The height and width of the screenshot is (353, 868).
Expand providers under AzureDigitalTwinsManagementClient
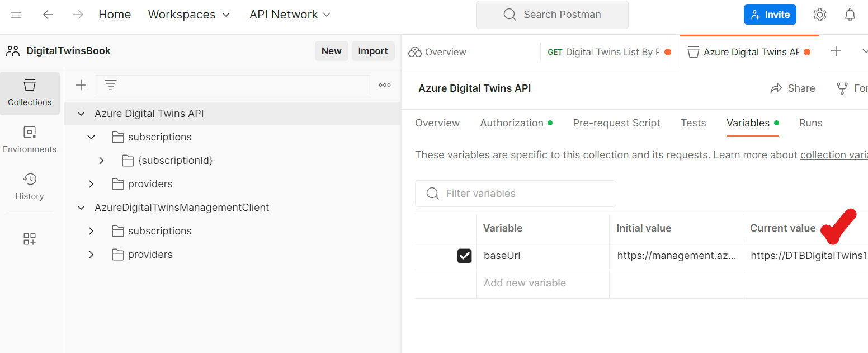tap(91, 255)
